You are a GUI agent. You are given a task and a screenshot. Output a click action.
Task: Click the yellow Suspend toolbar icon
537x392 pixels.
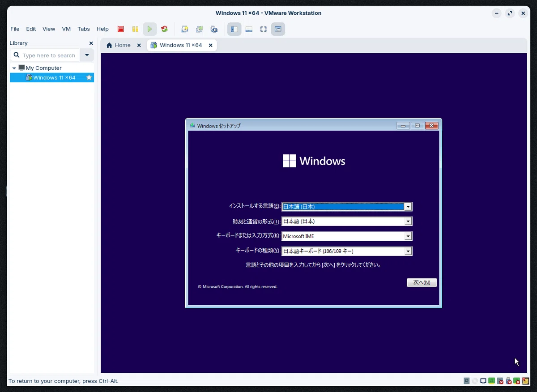(x=135, y=29)
